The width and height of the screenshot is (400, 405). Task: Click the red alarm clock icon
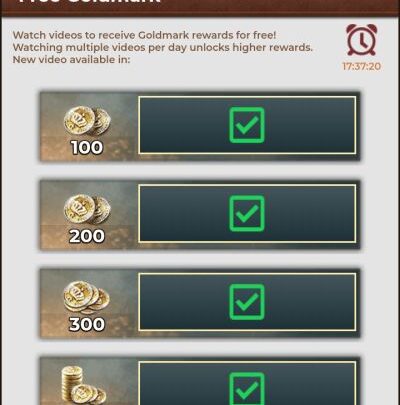[x=362, y=40]
